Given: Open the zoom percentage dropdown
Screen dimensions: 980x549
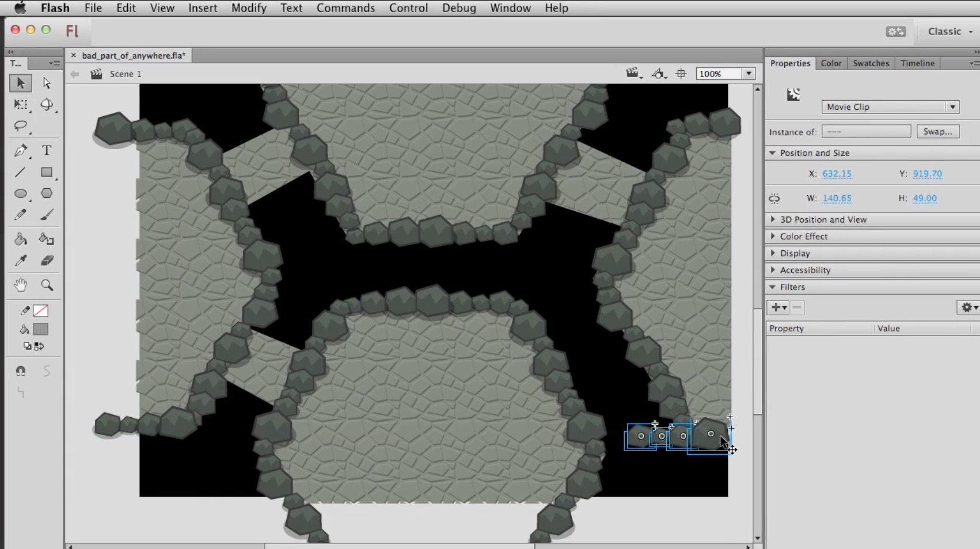Looking at the screenshot, I should [x=749, y=74].
